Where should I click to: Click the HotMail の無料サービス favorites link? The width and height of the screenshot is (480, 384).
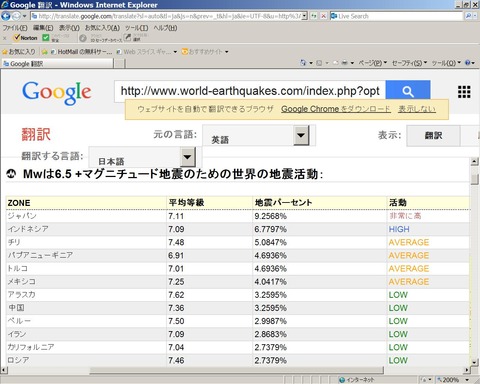click(81, 52)
